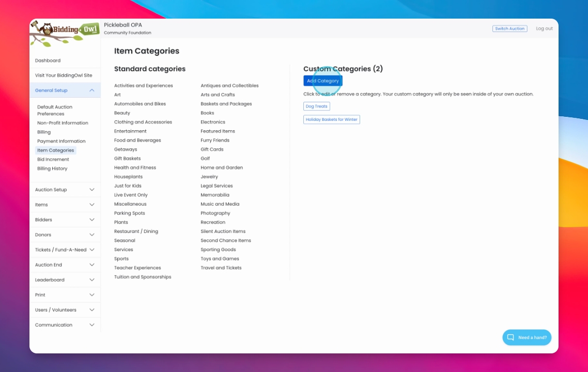588x372 pixels.
Task: Click Food and Beverages category
Action: 137,140
